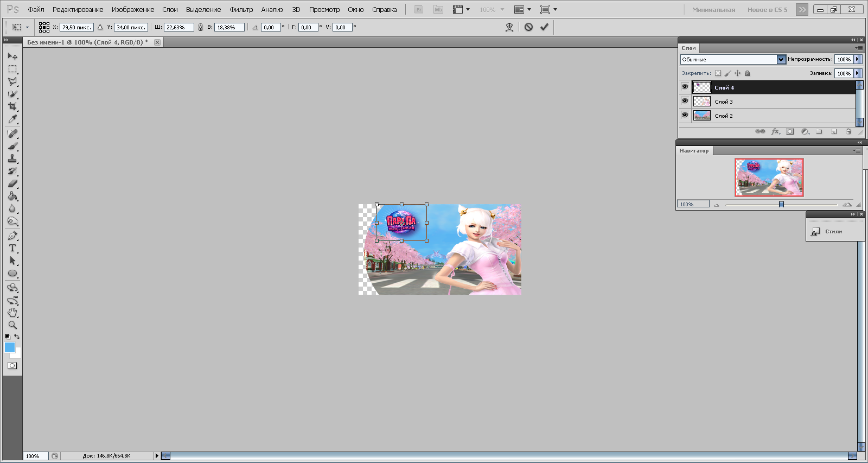Select the Paint Bucket tool
This screenshot has width=868, height=463.
(12, 196)
